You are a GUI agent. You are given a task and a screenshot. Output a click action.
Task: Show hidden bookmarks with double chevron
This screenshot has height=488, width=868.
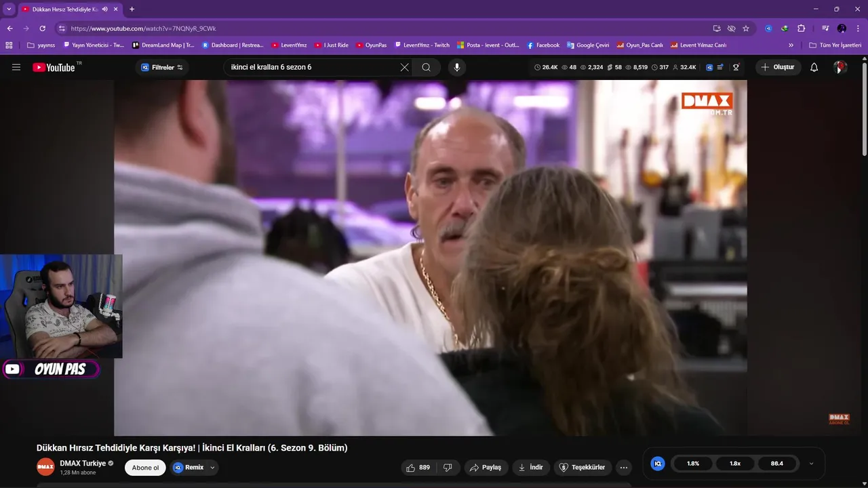[791, 45]
